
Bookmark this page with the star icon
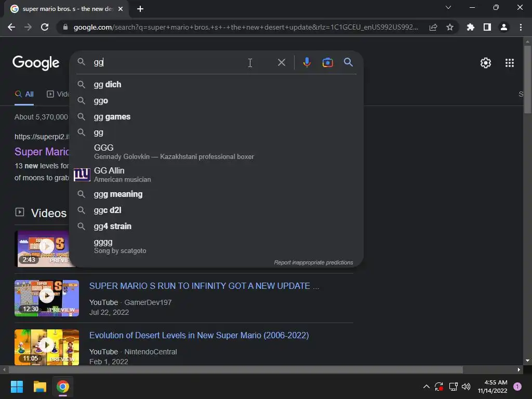click(450, 27)
